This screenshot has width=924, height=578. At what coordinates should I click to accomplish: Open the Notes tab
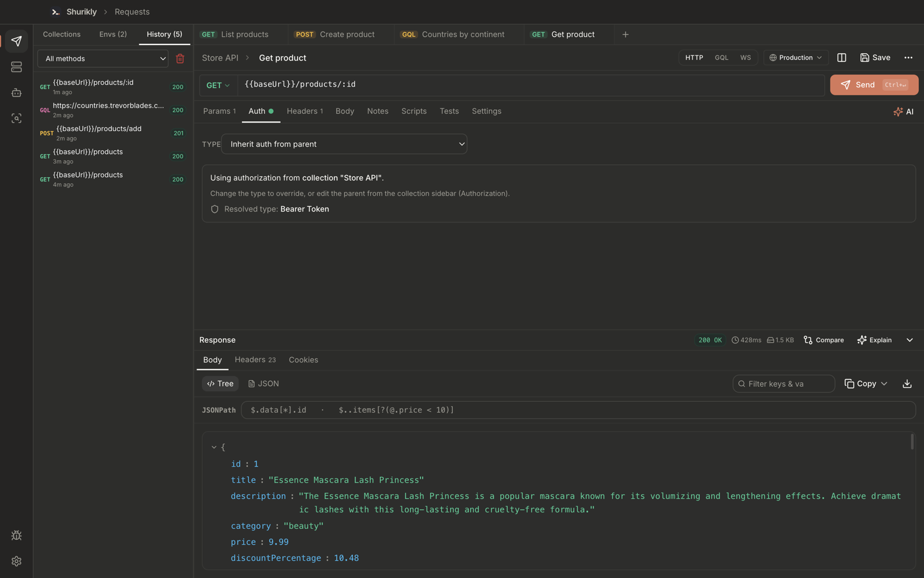click(378, 112)
